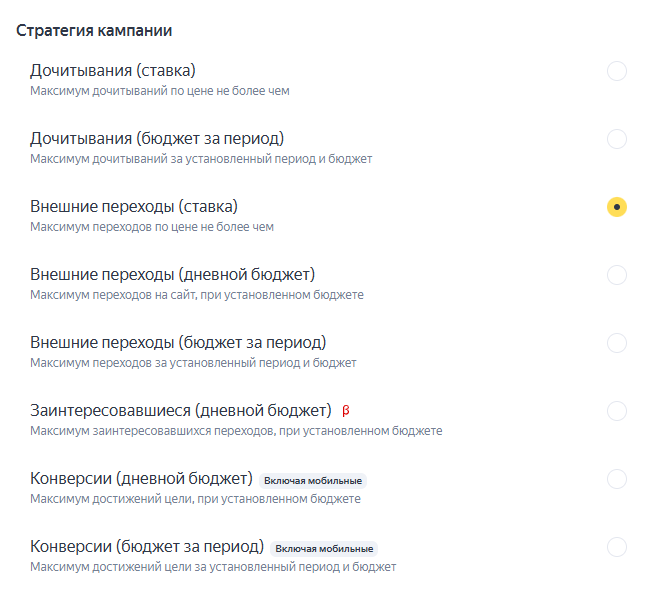Click Включая мобильные badge beside Конверсии (дневной бюджет)
Screen dimensions: 657x598
coord(313,480)
